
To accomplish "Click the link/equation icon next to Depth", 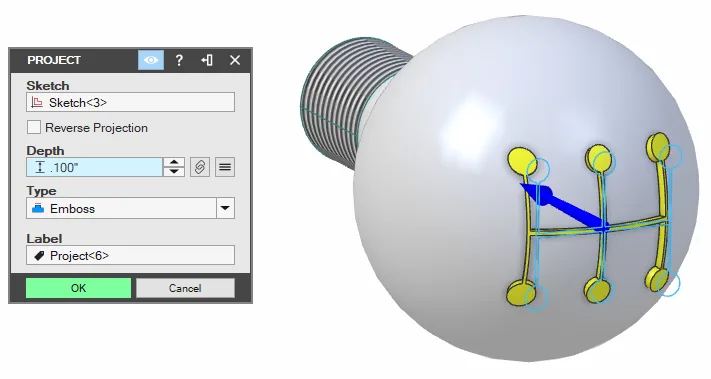I will 200,167.
